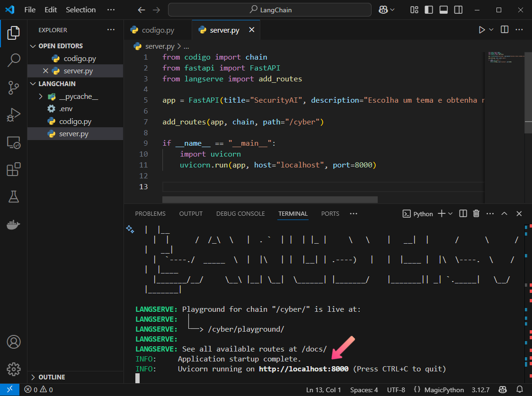Open the Testing flask view
This screenshot has width=532, height=396.
14,197
